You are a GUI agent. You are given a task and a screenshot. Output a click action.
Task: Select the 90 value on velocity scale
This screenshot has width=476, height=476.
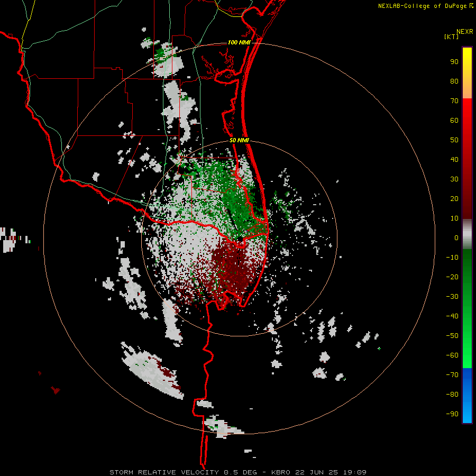pos(454,62)
